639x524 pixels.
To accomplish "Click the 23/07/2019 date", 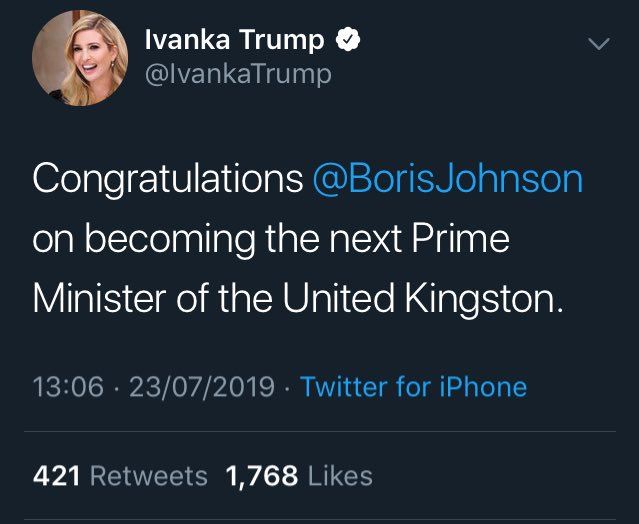I will point(202,386).
